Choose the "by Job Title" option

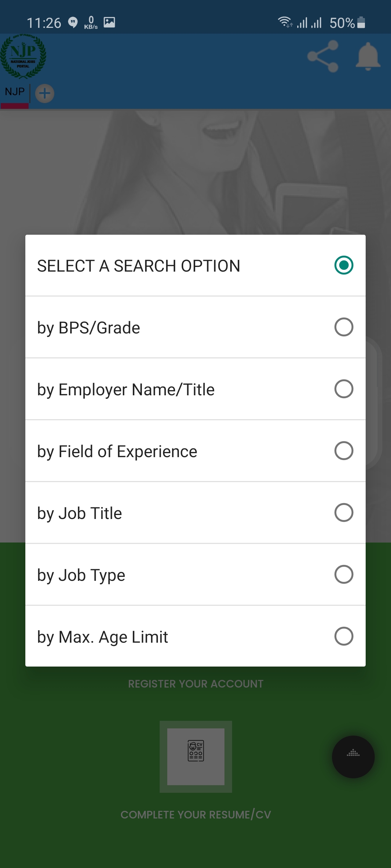coord(80,513)
